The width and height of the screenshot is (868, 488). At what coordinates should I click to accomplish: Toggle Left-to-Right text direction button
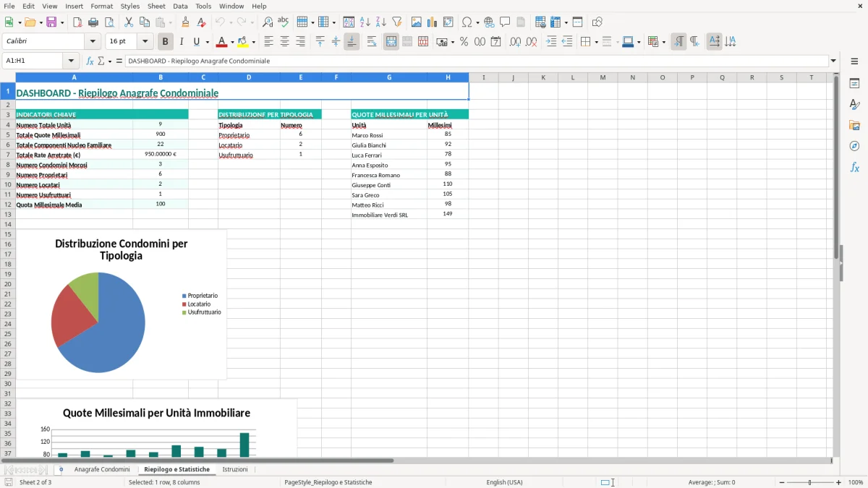click(678, 42)
